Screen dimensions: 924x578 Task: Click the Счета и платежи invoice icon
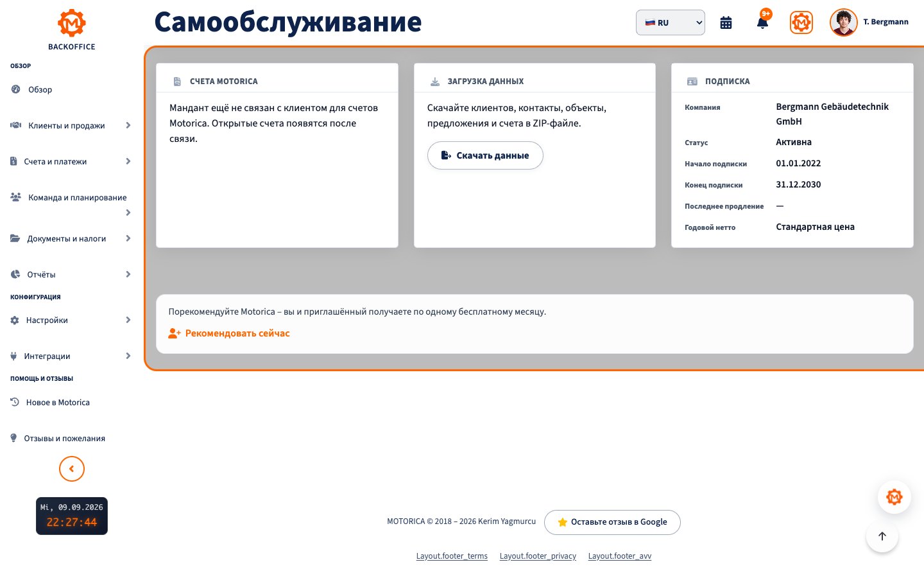[13, 161]
